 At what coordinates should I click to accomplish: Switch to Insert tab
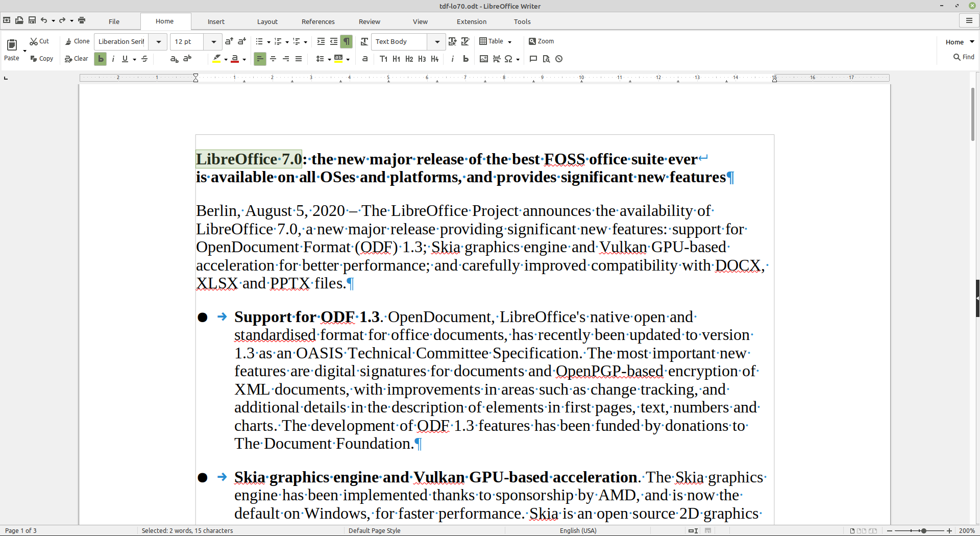[216, 21]
